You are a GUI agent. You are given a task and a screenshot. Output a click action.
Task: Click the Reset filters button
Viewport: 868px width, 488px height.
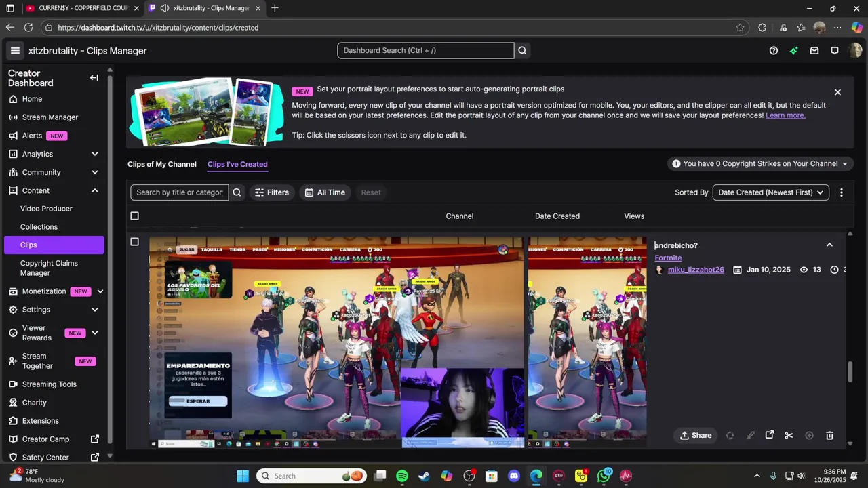tap(371, 192)
